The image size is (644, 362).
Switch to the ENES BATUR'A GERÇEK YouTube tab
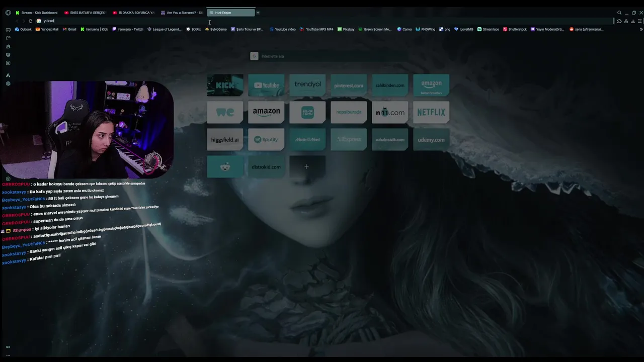(85, 13)
